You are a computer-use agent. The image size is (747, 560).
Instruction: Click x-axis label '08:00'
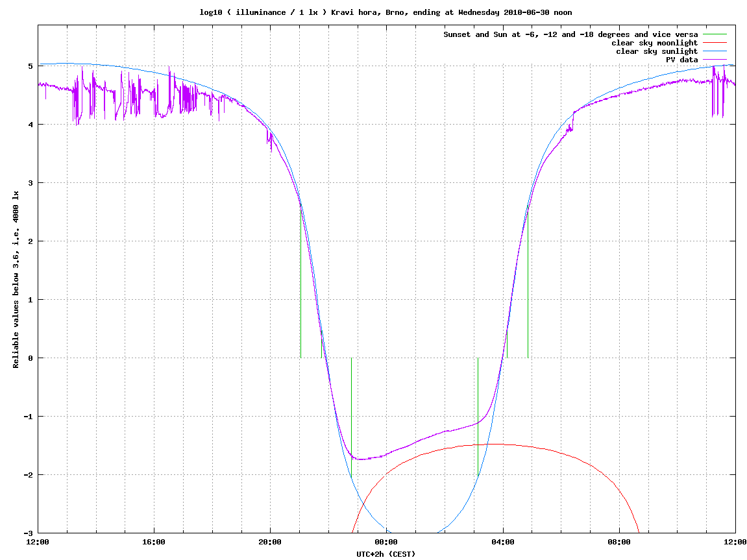[x=619, y=542]
